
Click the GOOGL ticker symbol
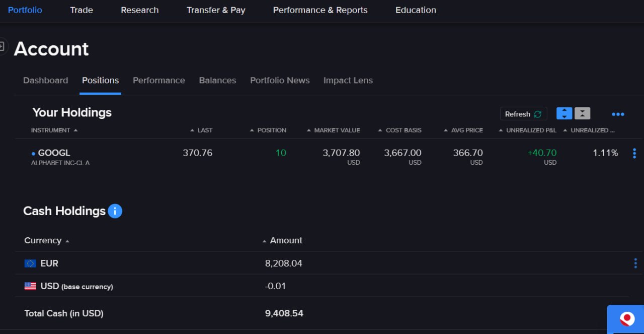click(54, 153)
